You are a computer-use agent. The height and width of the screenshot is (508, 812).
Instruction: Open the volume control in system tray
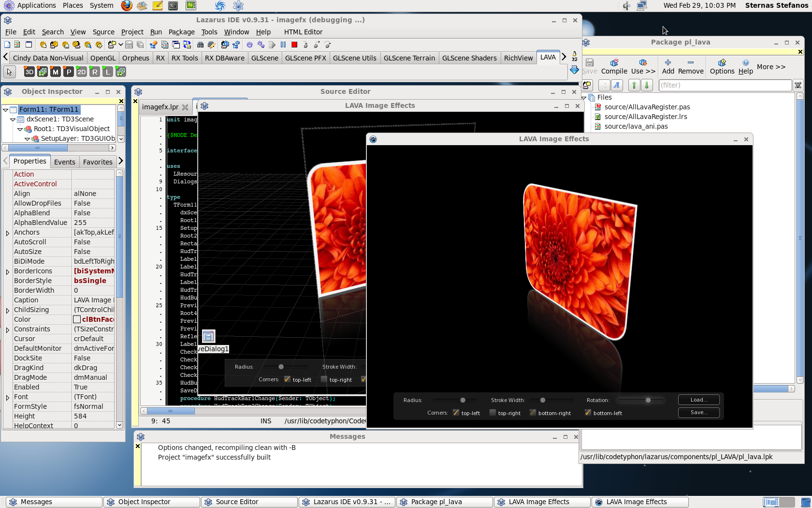click(626, 5)
